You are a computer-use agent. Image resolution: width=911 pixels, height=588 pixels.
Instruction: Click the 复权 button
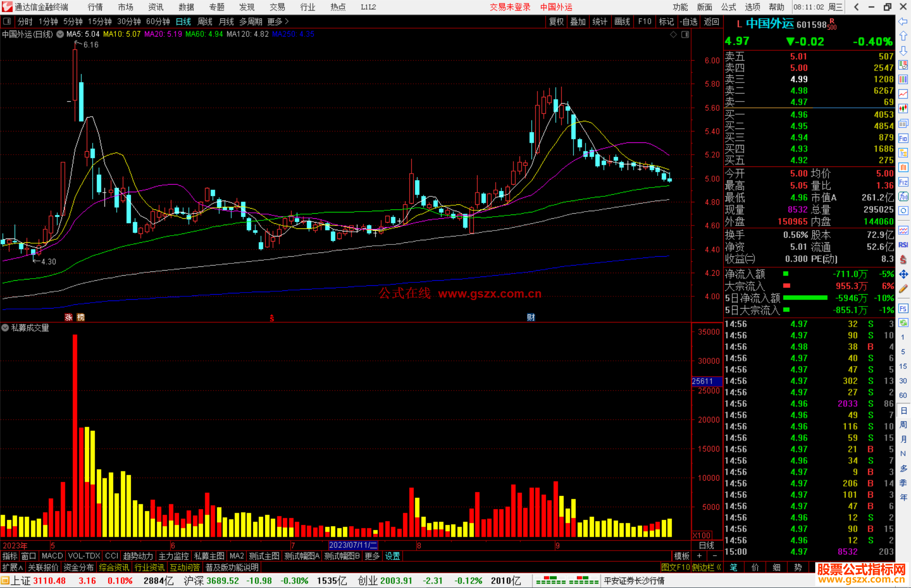tap(556, 21)
